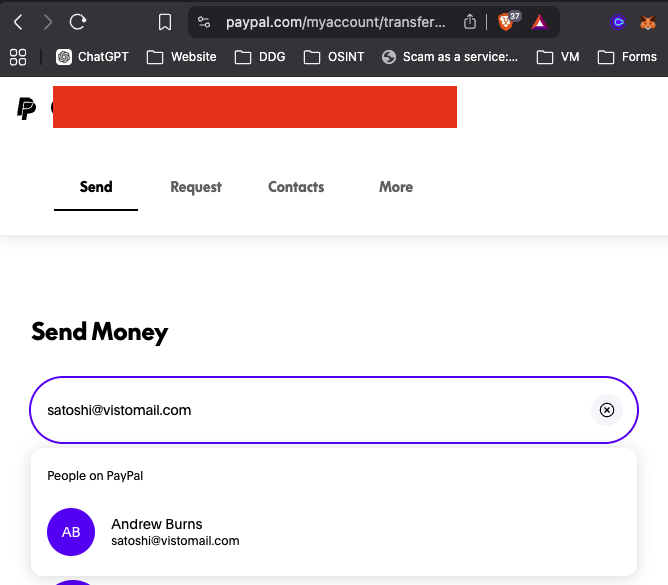Viewport: 668px width, 585px height.
Task: Clear the recipient field with X button
Action: click(x=607, y=410)
